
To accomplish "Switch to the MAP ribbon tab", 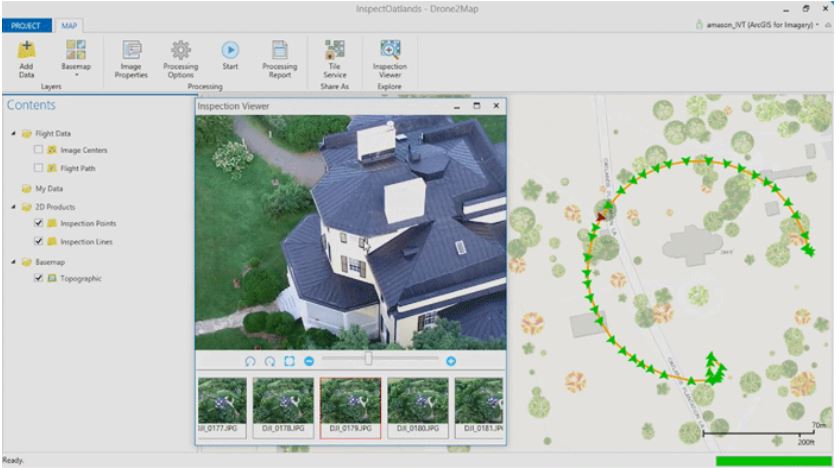I will coord(69,26).
